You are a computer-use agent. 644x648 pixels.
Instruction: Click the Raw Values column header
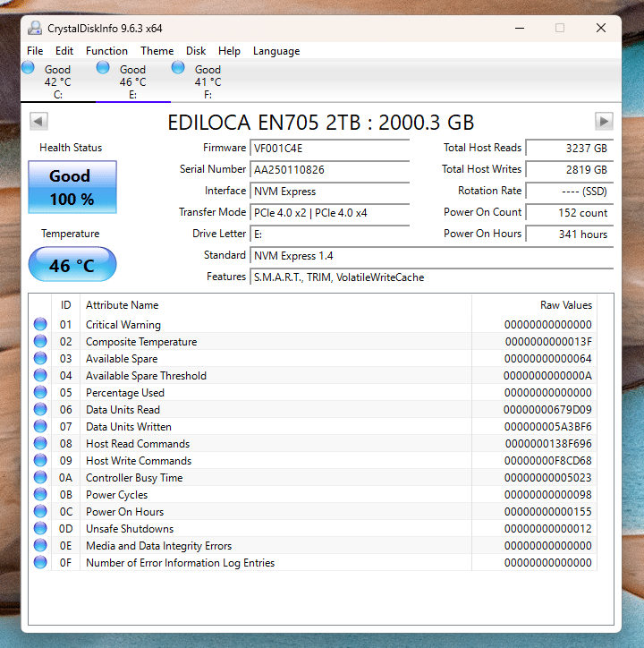coord(534,305)
